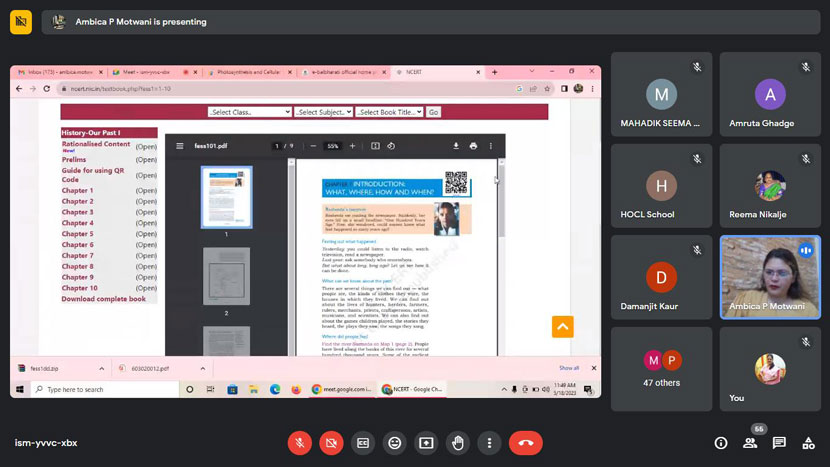This screenshot has height=467, width=830.
Task: Select Reema Nikalje participant tile
Action: (770, 186)
